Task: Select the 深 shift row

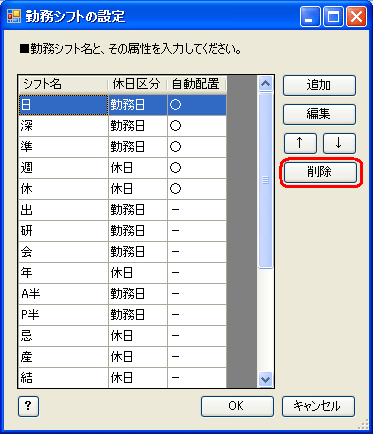Action: [123, 126]
